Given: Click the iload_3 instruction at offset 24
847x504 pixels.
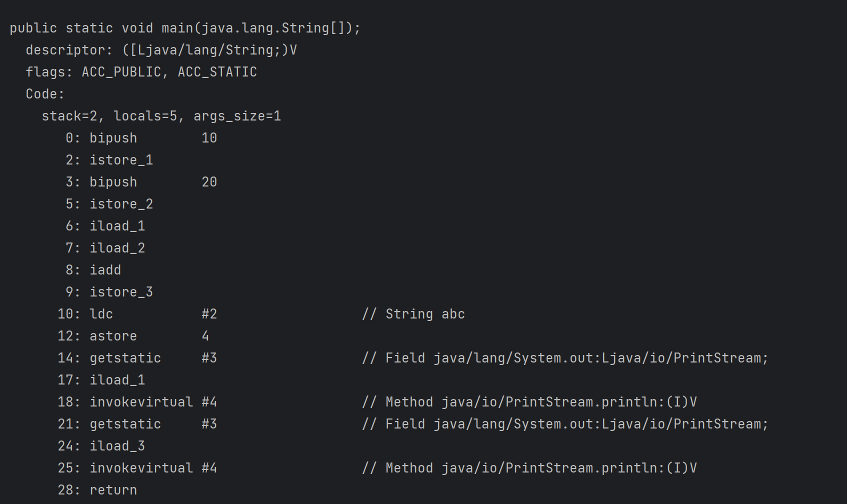Looking at the screenshot, I should pyautogui.click(x=117, y=446).
